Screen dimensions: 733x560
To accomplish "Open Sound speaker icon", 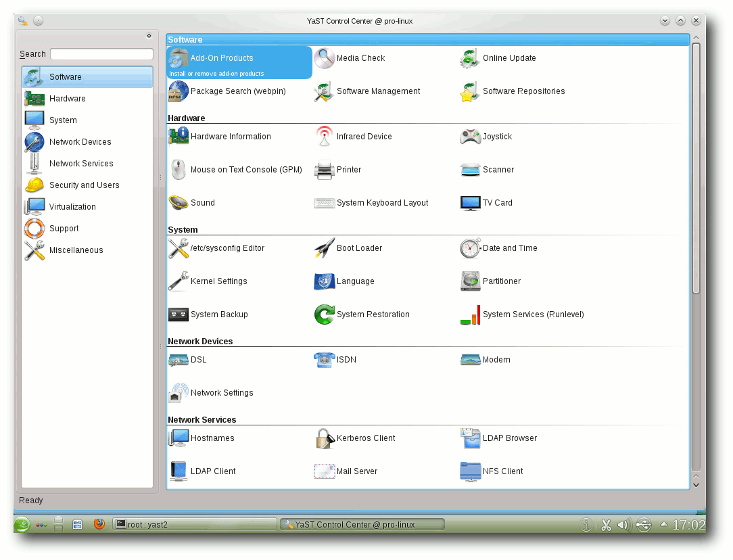I will click(178, 203).
